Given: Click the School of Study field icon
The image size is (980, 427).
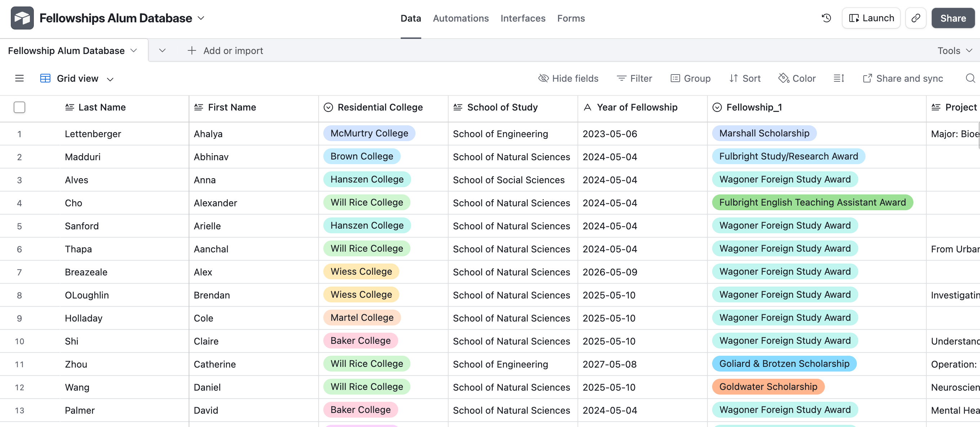Looking at the screenshot, I should (458, 107).
